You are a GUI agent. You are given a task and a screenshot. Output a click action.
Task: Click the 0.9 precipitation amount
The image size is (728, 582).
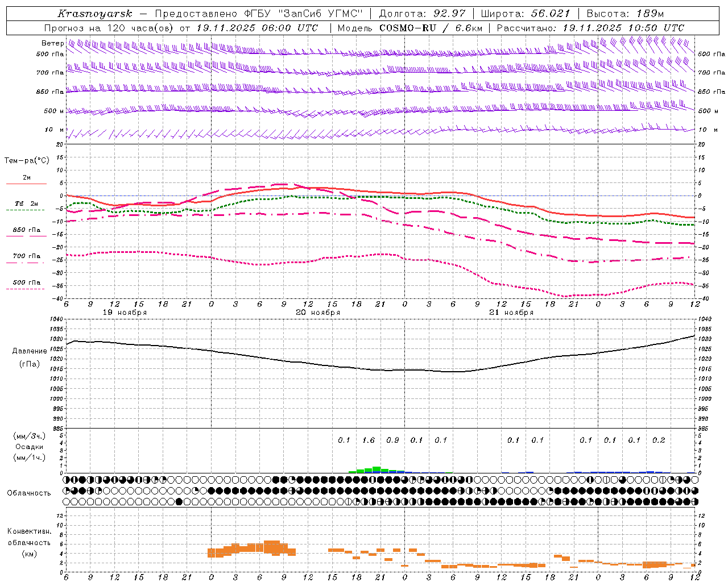392,440
